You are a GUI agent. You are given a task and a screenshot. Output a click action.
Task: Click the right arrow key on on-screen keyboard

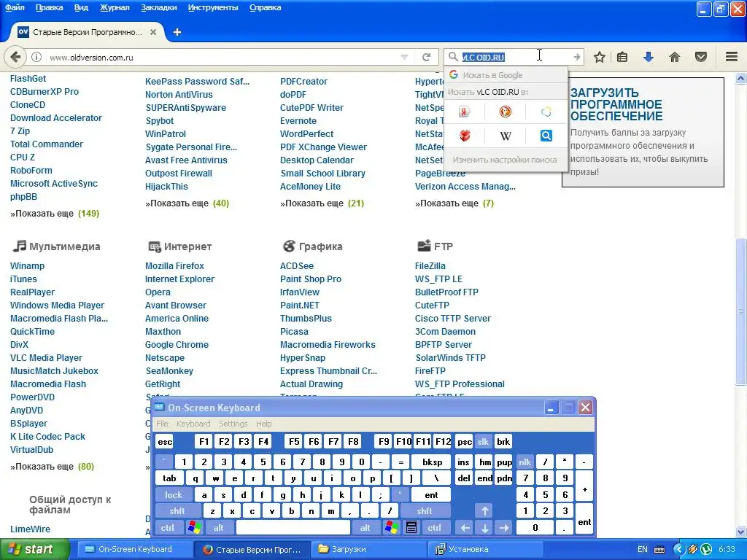click(504, 528)
